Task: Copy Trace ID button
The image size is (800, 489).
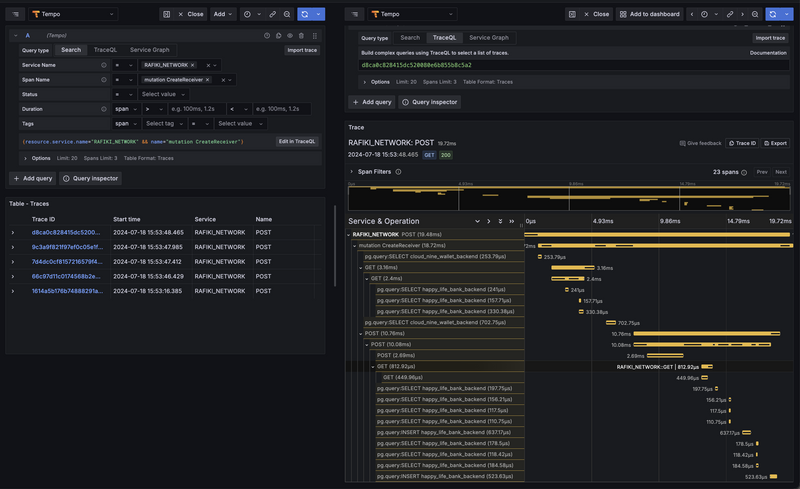Action: pyautogui.click(x=742, y=143)
